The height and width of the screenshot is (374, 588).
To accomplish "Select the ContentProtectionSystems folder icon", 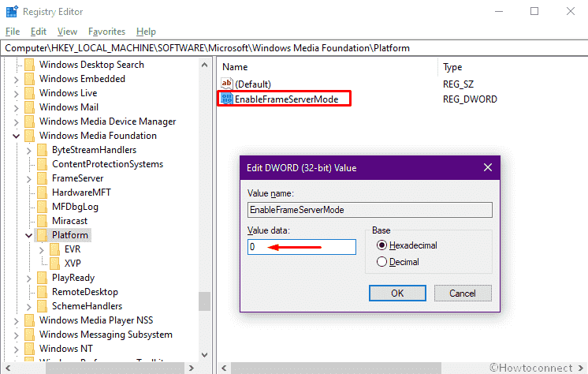I will tap(43, 164).
